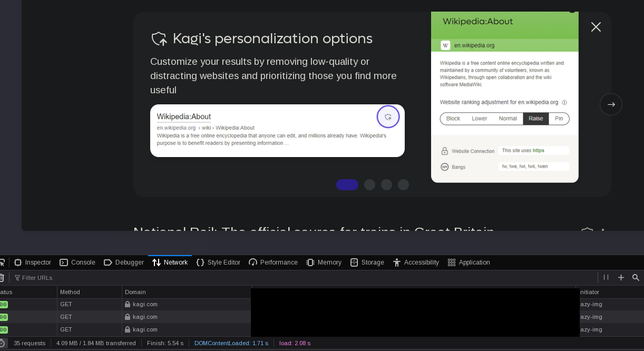644x351 pixels.
Task: Open the network search magnifier icon
Action: click(x=636, y=277)
